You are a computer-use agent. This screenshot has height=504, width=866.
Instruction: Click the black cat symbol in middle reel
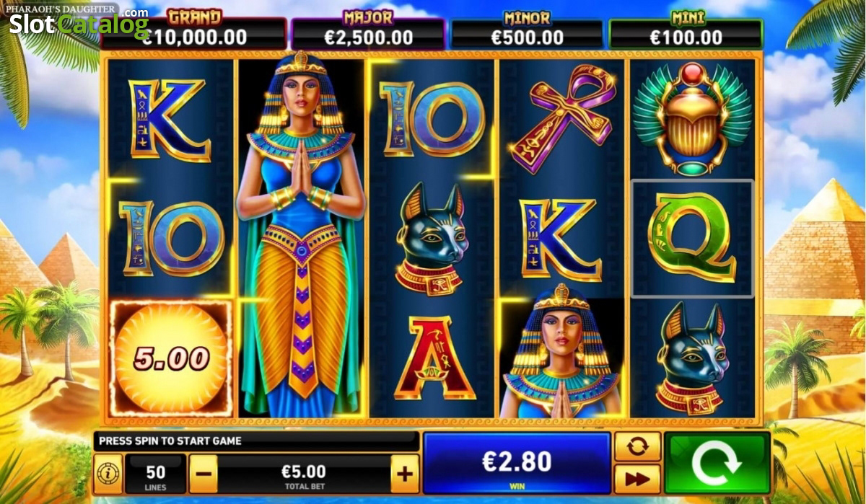pyautogui.click(x=432, y=239)
